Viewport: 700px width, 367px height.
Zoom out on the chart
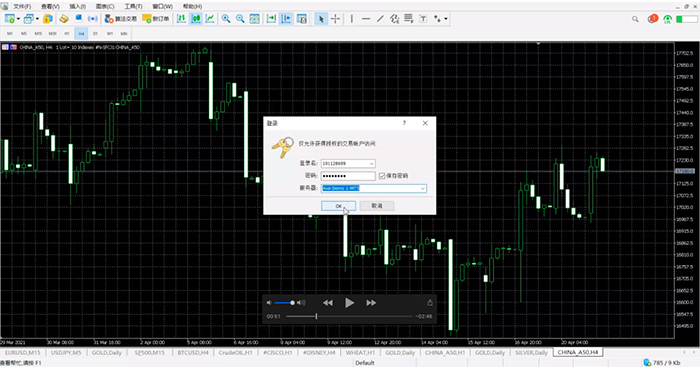[x=240, y=19]
